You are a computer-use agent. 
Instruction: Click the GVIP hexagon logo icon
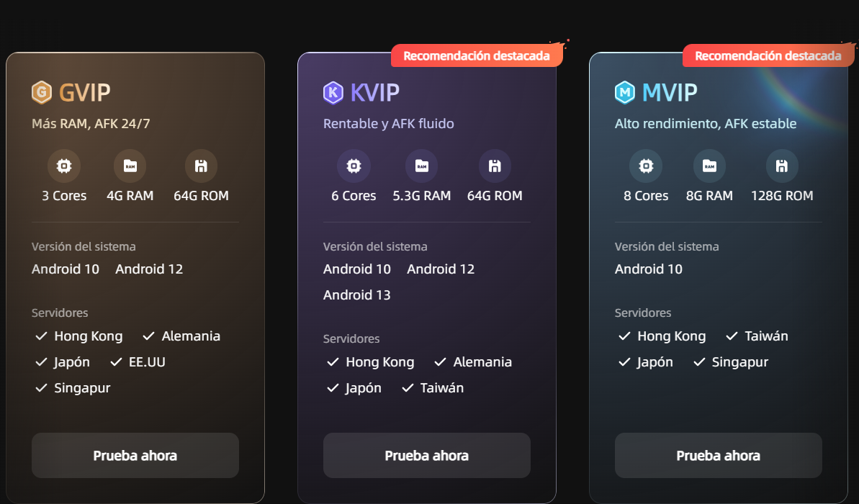pos(42,93)
